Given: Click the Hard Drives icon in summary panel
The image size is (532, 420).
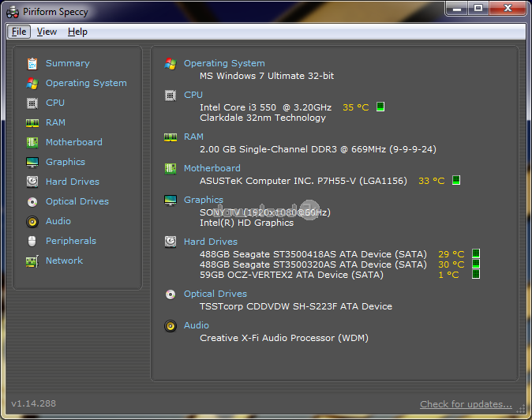Looking at the screenshot, I should click(x=170, y=242).
